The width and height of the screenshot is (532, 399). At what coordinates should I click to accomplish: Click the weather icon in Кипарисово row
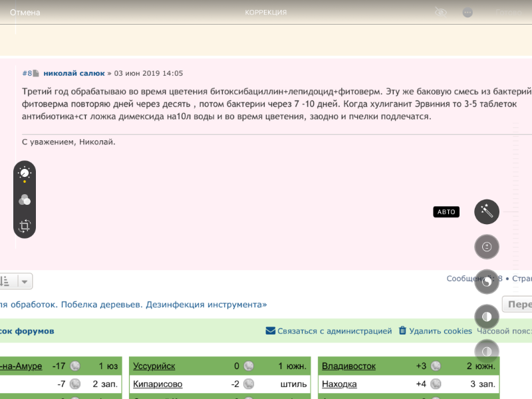pos(249,384)
